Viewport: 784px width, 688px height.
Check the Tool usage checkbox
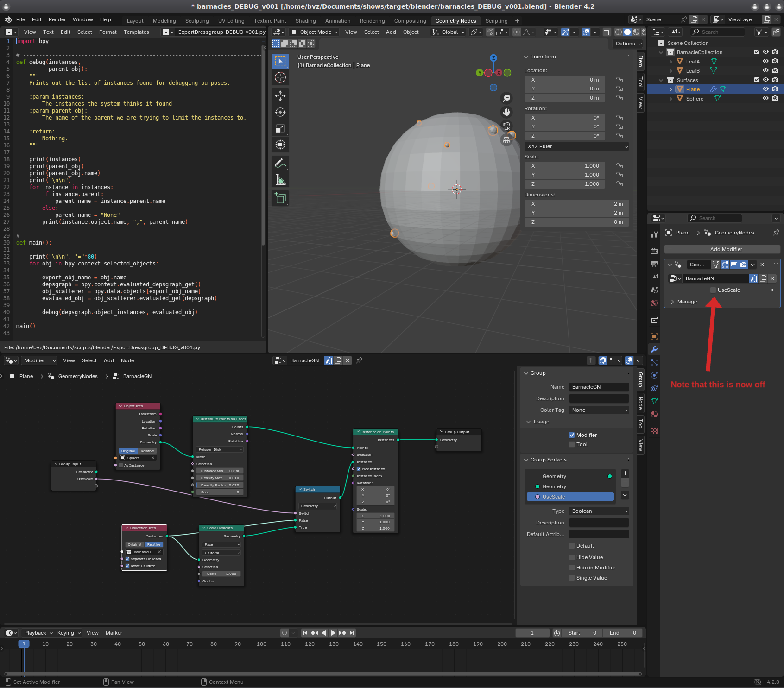[572, 444]
